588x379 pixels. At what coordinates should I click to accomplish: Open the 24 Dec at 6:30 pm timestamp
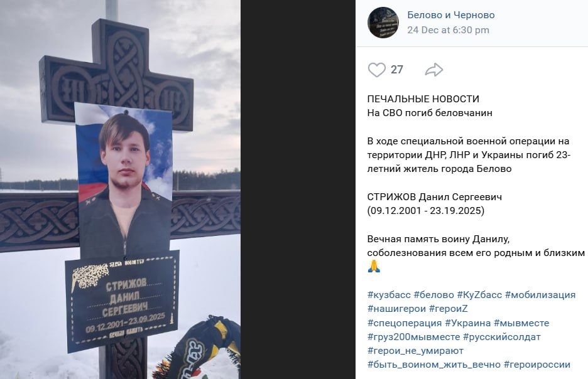click(x=448, y=30)
